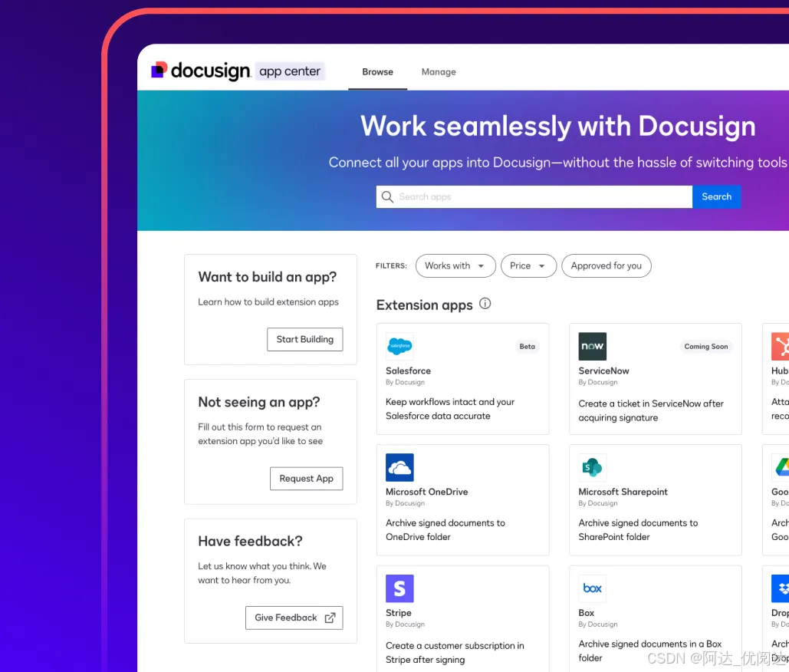Screen dimensions: 789x672
Task: Click 'Create a customer subscription in Stripe' text
Action: tap(455, 652)
